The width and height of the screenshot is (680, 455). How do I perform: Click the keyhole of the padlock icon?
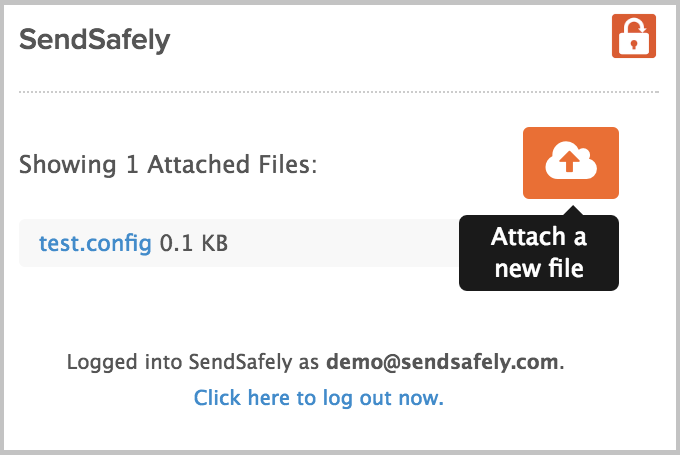634,44
